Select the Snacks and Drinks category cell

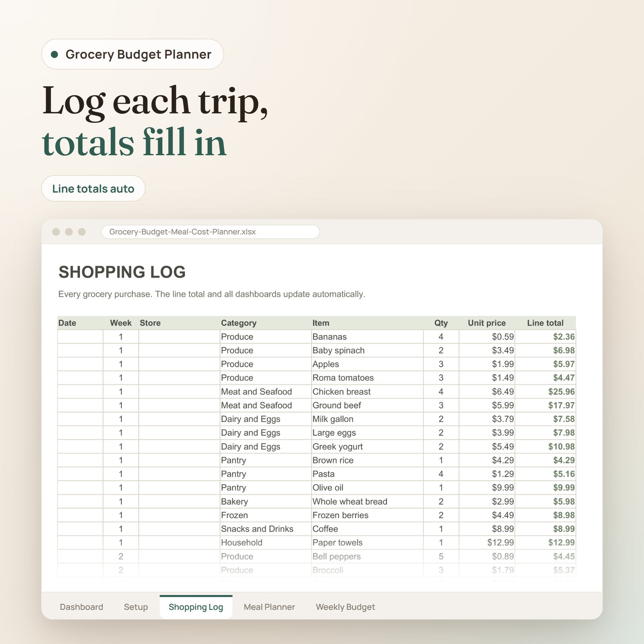(x=266, y=529)
